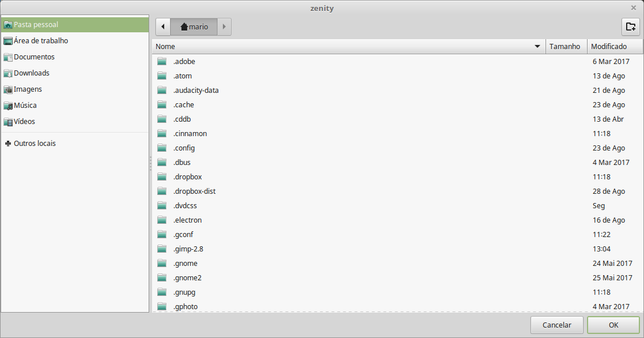Click the .dropbox folder icon
The image size is (644, 338).
162,177
